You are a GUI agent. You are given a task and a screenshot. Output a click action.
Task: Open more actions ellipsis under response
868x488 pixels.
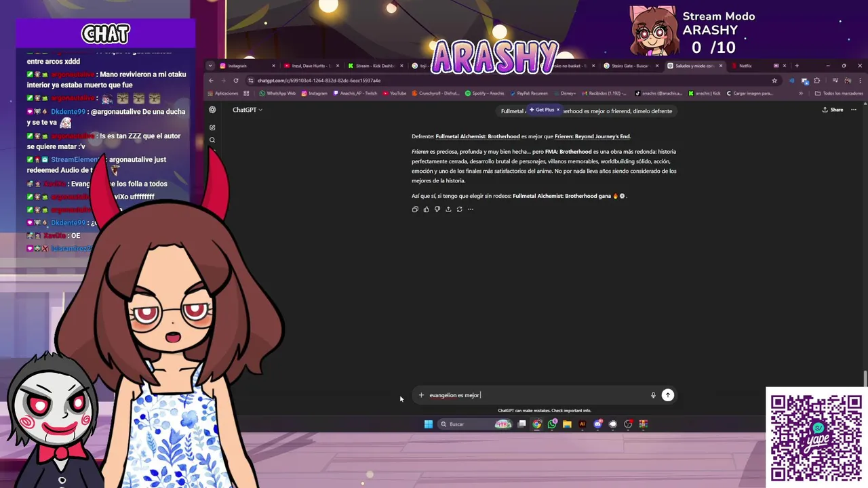pyautogui.click(x=471, y=209)
